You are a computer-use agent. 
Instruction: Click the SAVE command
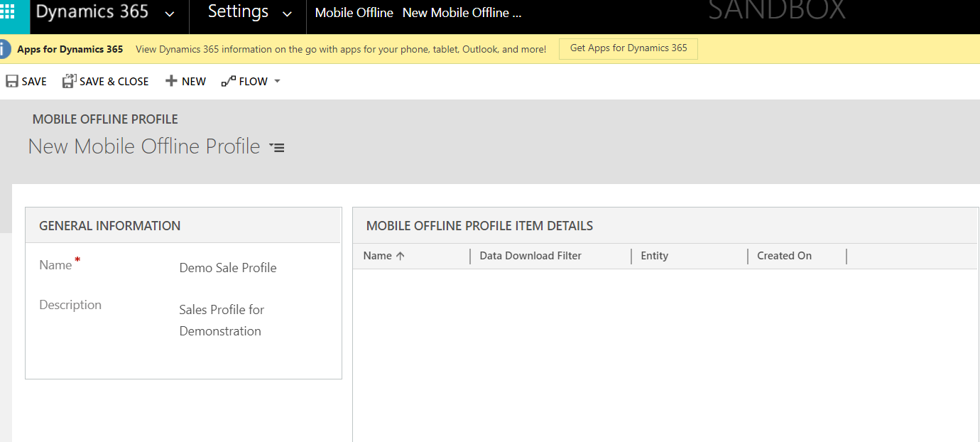(26, 81)
